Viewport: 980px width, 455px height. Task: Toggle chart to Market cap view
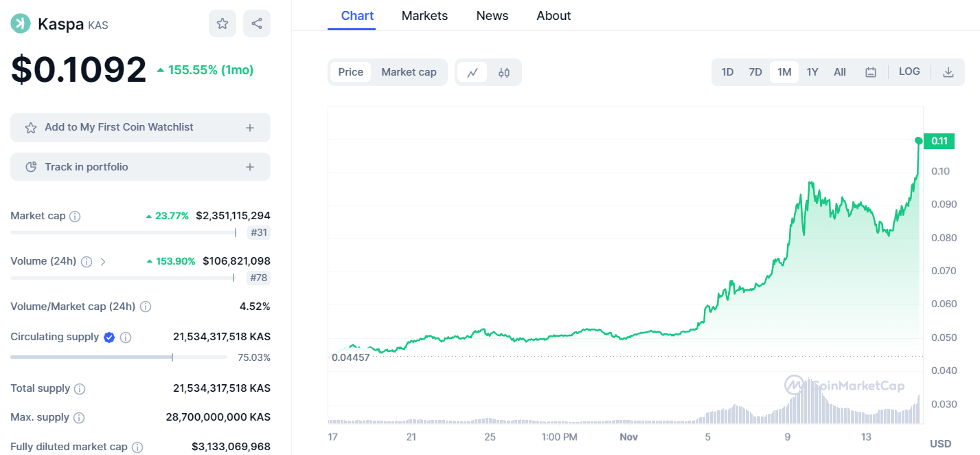(x=409, y=72)
